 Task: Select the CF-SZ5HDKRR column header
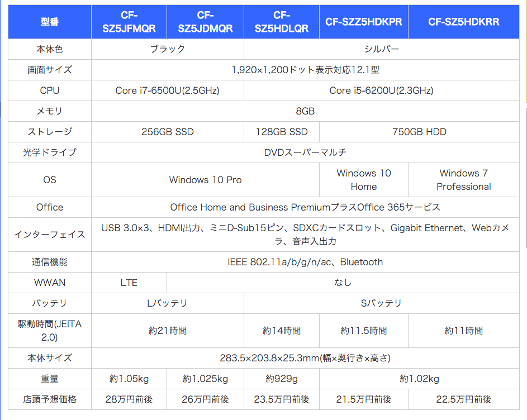[x=464, y=22]
